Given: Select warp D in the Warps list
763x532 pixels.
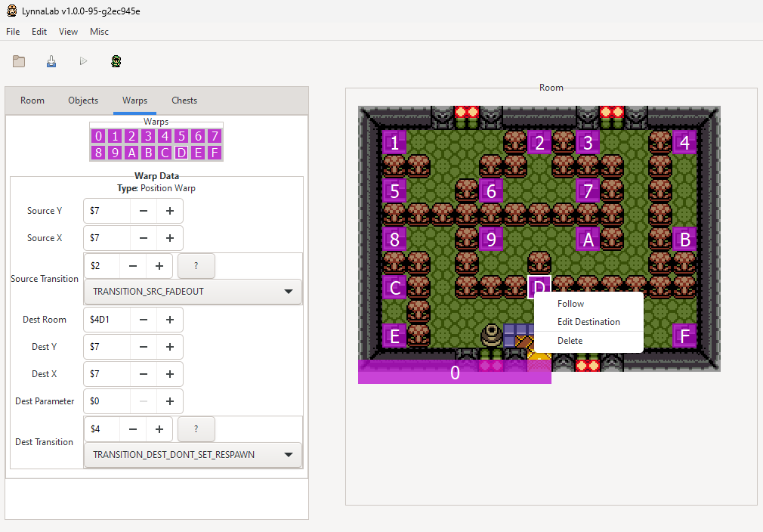Looking at the screenshot, I should coord(181,153).
